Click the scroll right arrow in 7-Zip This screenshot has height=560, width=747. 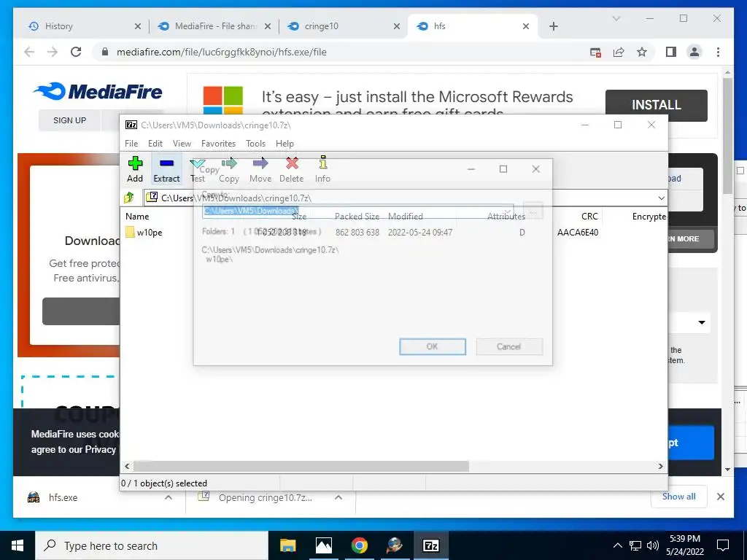pyautogui.click(x=660, y=466)
